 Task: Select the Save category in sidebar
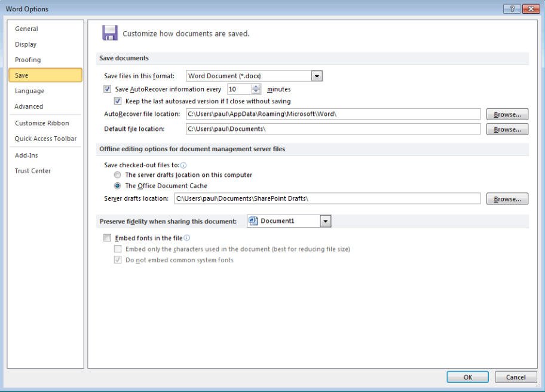point(45,75)
